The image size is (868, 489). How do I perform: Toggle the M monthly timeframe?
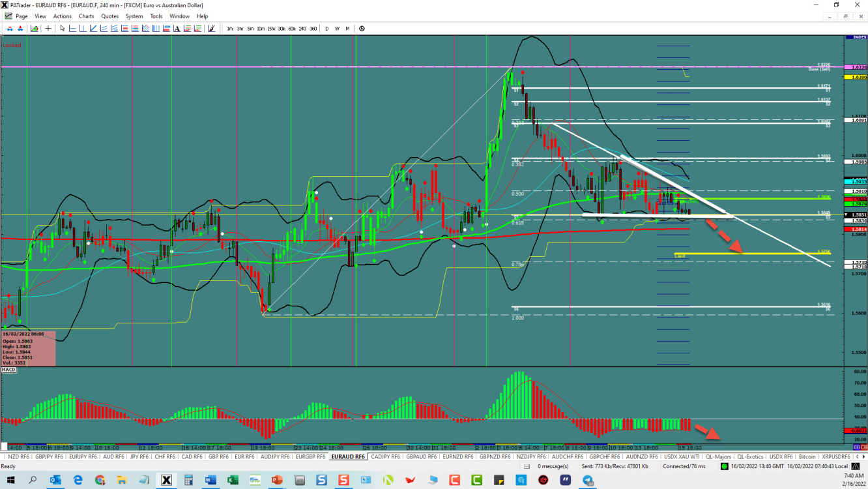(x=347, y=29)
